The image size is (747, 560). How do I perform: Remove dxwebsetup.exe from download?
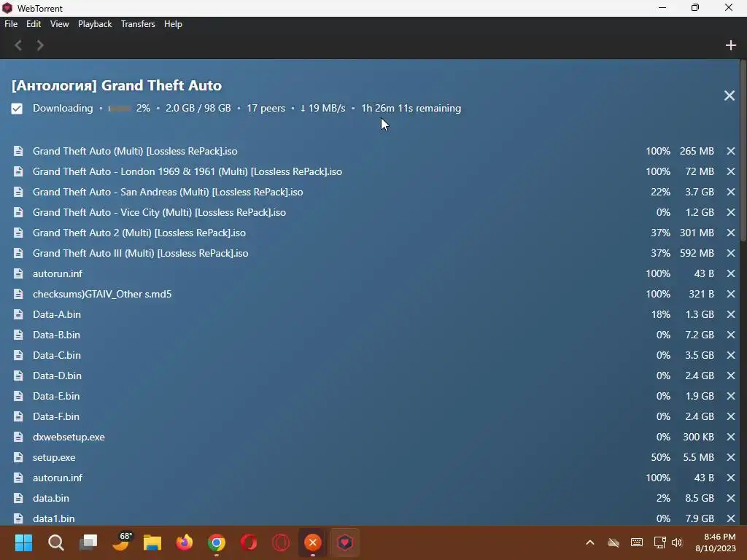point(731,437)
